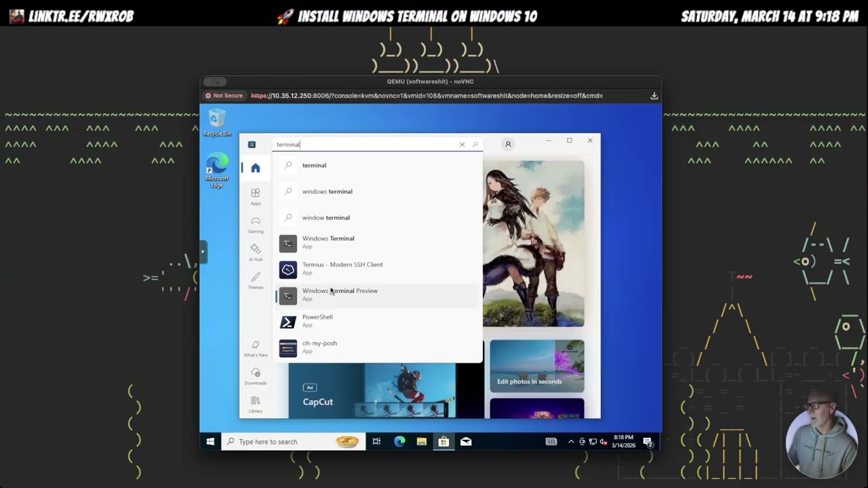Open the Recycle Bin desktop icon
Viewport: 868px width, 488px height.
(216, 123)
